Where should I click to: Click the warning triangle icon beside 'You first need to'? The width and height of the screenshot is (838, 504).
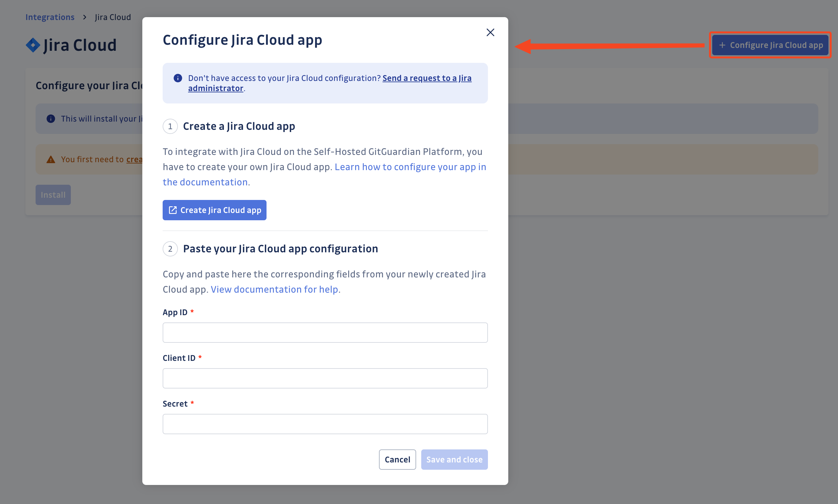(51, 159)
